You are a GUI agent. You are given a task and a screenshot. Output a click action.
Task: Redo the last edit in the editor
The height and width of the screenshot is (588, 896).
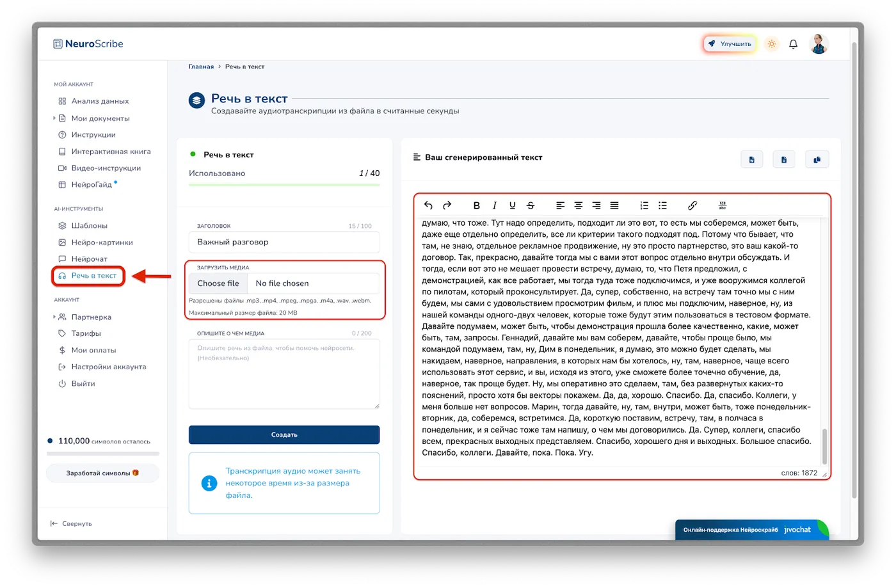pyautogui.click(x=447, y=205)
